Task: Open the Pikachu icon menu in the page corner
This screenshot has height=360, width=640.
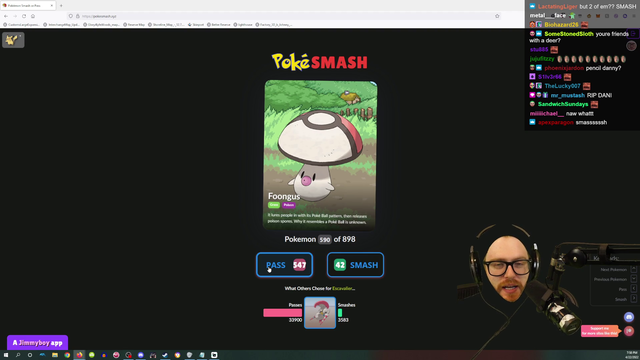Action: tap(13, 40)
